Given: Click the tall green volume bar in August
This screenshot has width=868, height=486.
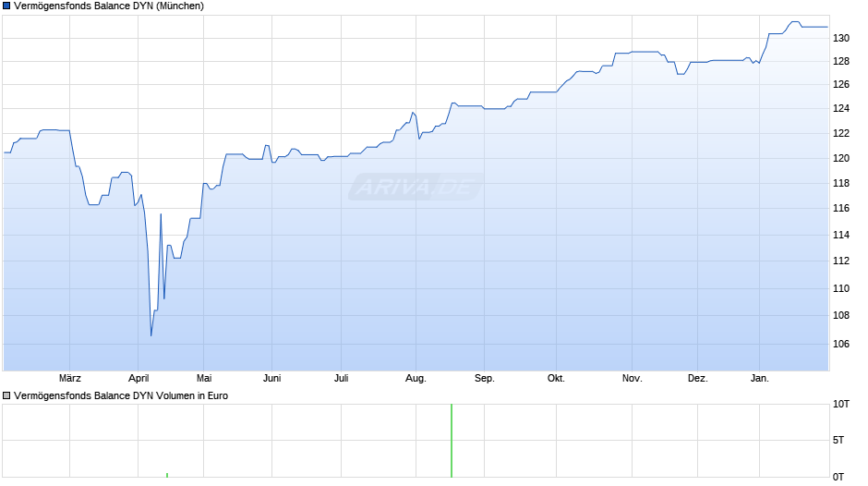Looking at the screenshot, I should tap(452, 441).
